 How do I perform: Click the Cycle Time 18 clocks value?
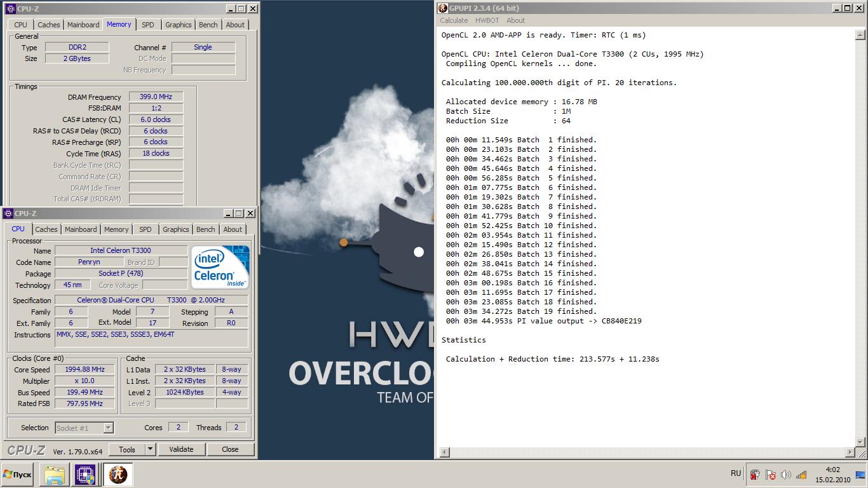pos(156,153)
